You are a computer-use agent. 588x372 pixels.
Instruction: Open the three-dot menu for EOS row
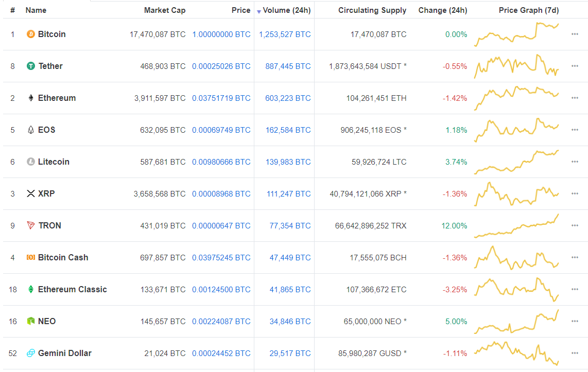[575, 130]
